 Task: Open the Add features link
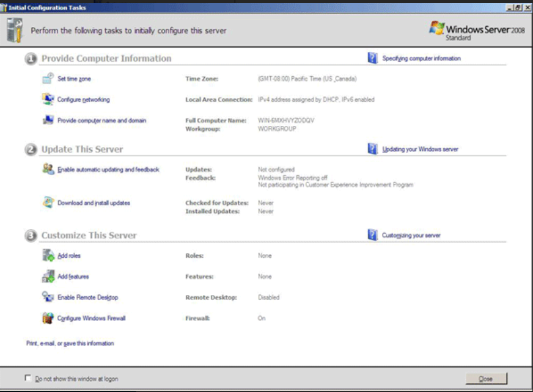(x=73, y=277)
